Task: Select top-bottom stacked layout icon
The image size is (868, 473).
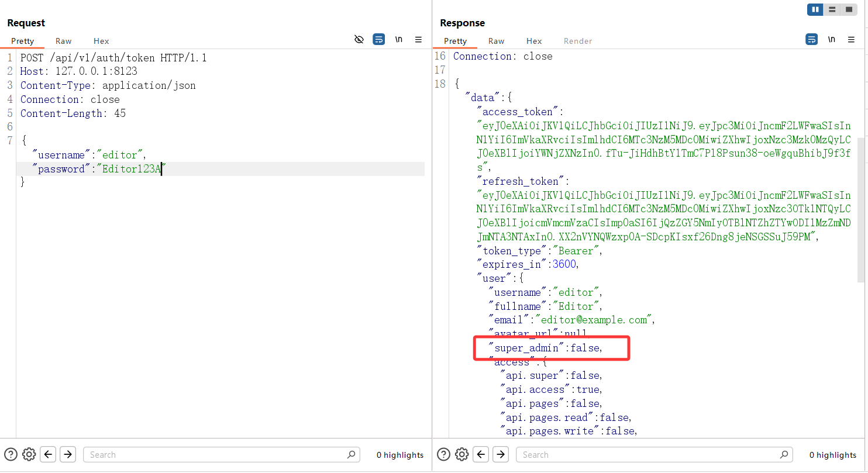Action: click(x=832, y=9)
